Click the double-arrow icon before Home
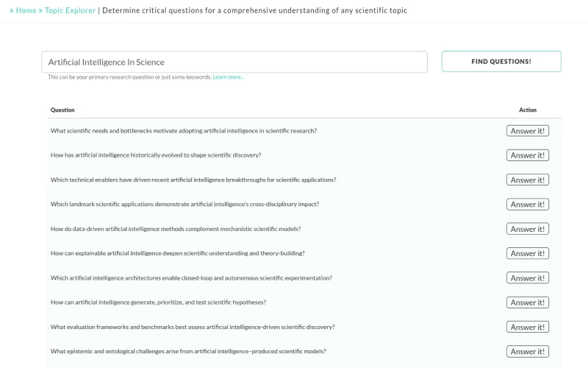Image resolution: width=588 pixels, height=368 pixels. pos(12,10)
